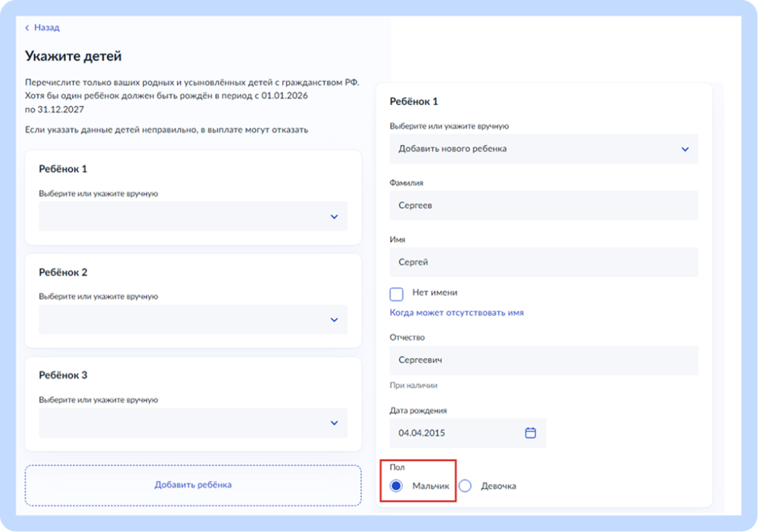Go back using the Назад link

click(47, 27)
